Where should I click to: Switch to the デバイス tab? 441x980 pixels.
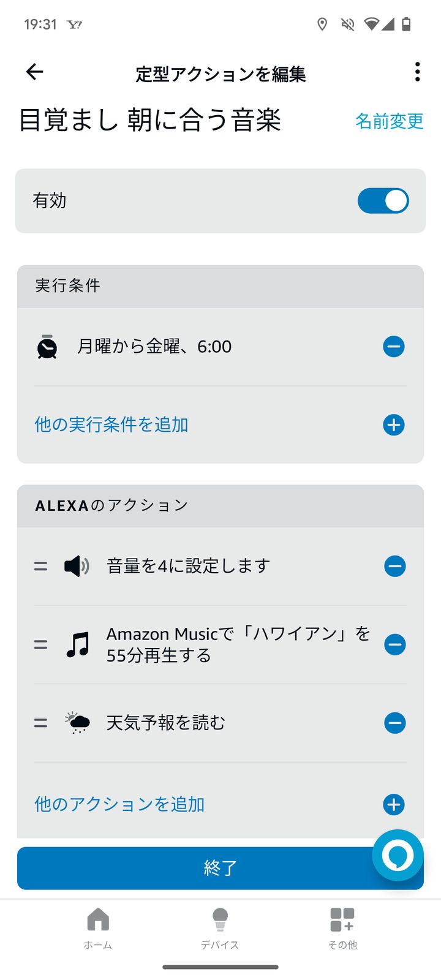(220, 928)
